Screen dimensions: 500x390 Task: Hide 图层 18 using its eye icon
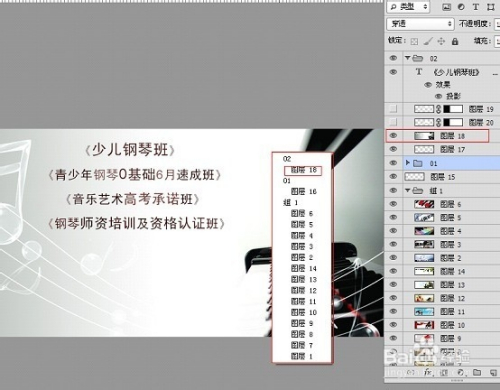393,136
